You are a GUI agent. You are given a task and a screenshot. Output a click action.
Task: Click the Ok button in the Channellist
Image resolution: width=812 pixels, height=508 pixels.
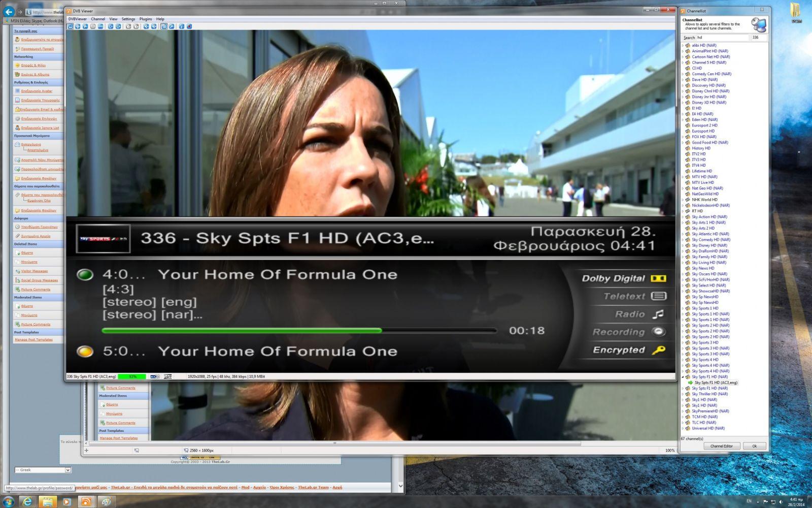click(754, 446)
